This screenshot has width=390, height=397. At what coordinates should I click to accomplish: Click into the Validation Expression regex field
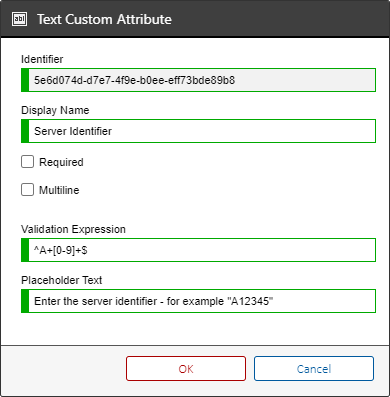[x=198, y=250]
